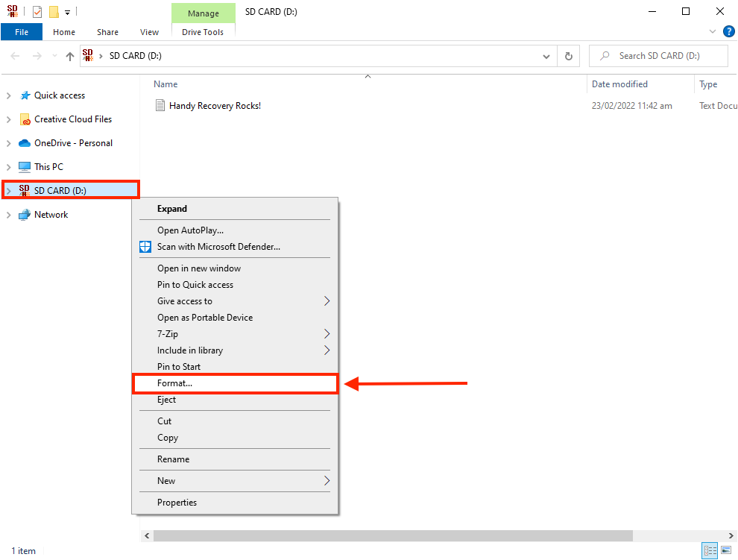Click the Manage contextual tab

[x=204, y=13]
